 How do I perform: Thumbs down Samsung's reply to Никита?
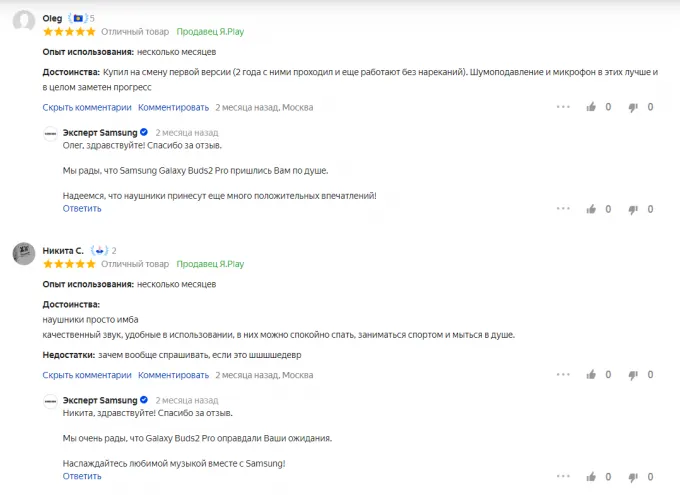point(634,477)
